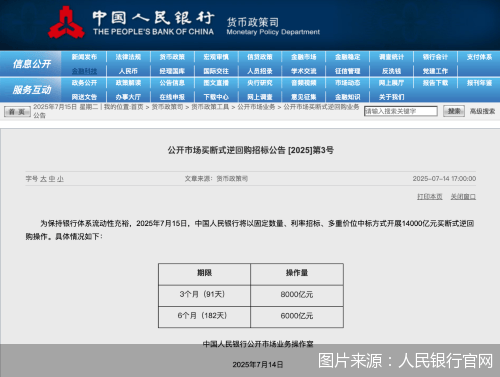Screen dimensions: 500x377
Task: Open 央行研究 under 服务互动
Action: coord(260,83)
